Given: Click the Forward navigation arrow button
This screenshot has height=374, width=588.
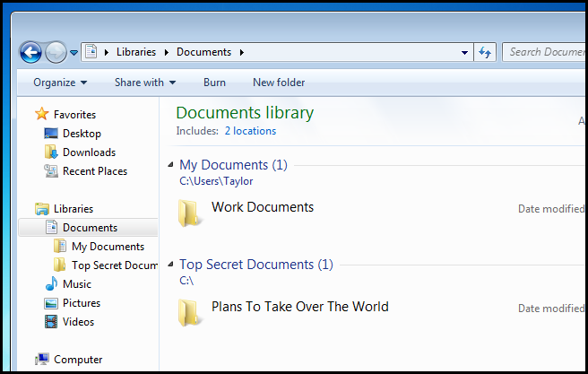Looking at the screenshot, I should pyautogui.click(x=56, y=52).
